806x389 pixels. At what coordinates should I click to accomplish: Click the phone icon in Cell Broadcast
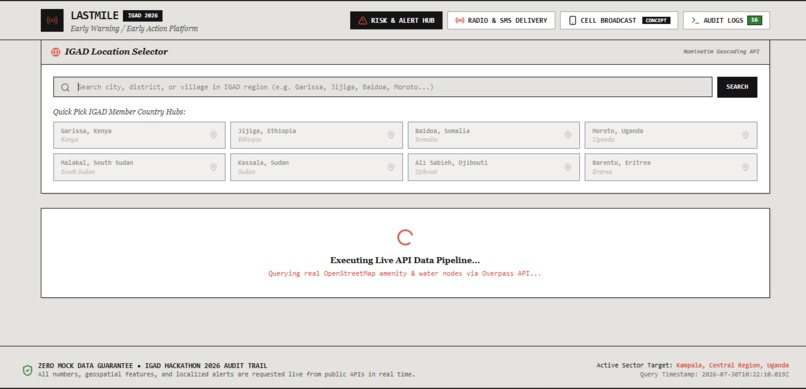(573, 21)
